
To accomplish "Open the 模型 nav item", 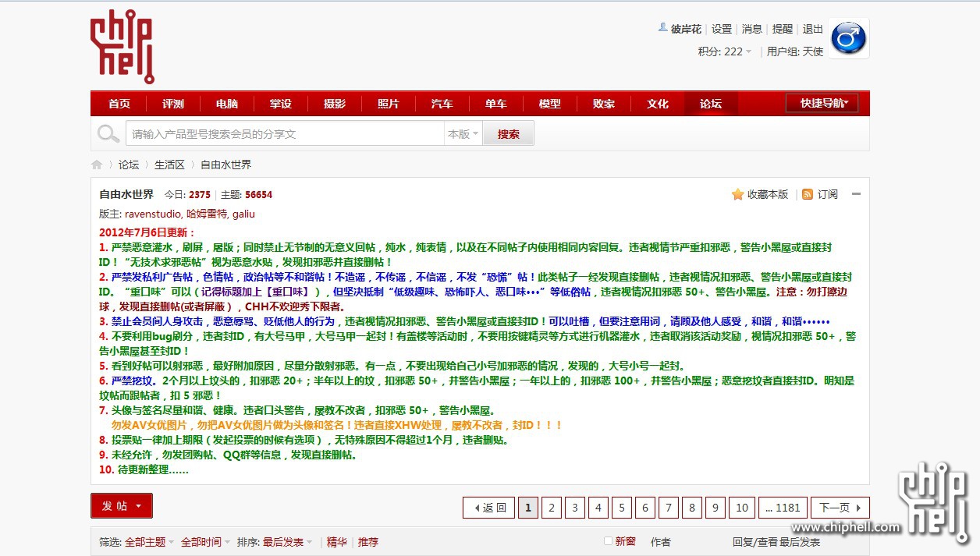I will pos(550,104).
